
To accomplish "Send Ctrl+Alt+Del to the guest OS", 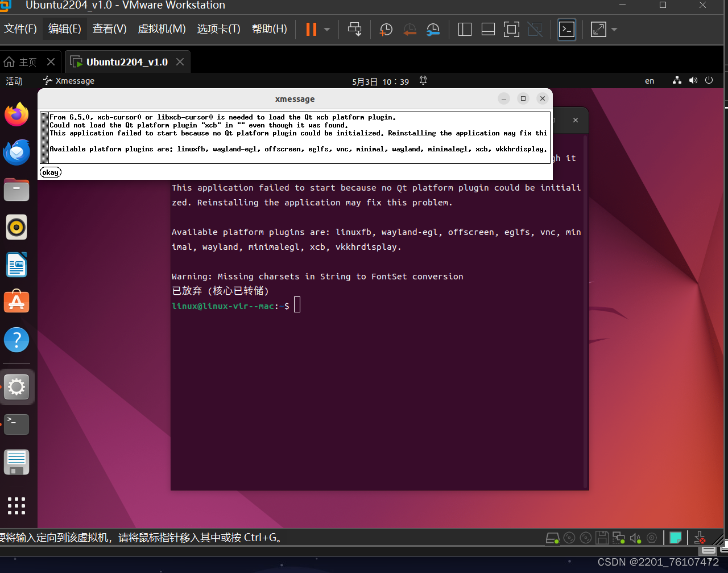I will tap(355, 30).
